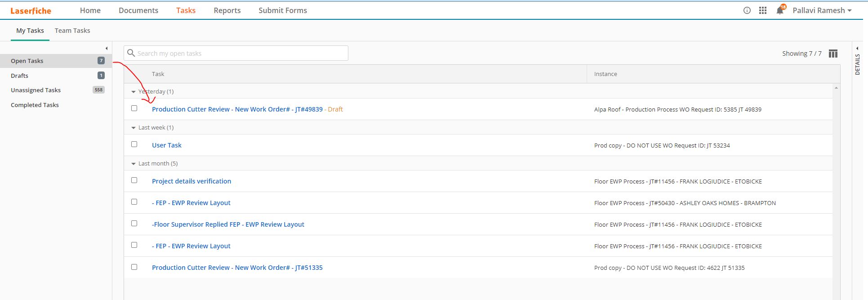Click the Alpa Roof instance text
The width and height of the screenshot is (868, 300).
tap(678, 109)
